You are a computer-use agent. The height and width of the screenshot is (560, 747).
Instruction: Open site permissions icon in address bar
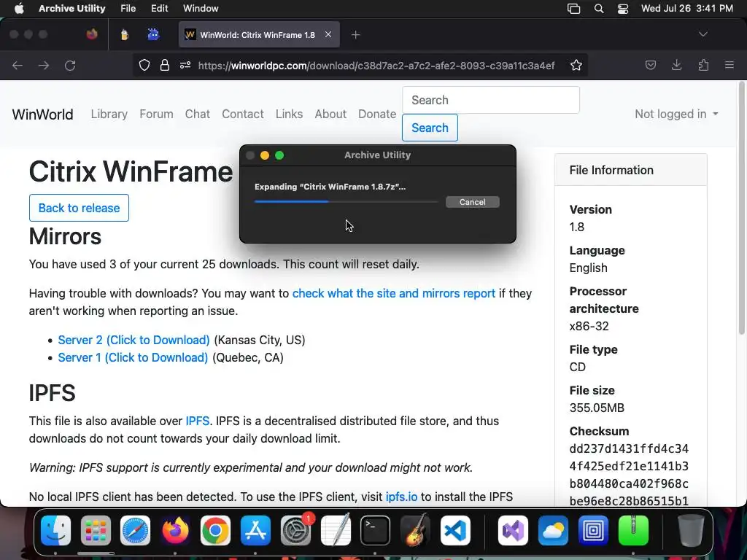coord(185,65)
